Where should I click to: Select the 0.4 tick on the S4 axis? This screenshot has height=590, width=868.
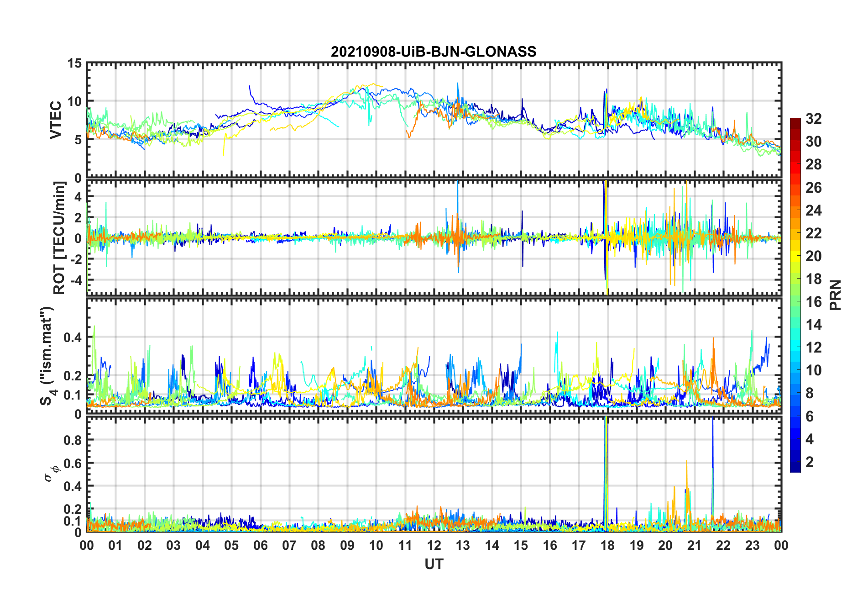[73, 338]
